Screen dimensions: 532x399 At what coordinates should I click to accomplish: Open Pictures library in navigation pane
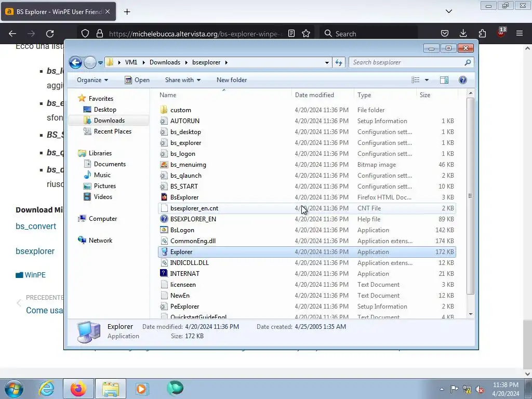tap(105, 186)
